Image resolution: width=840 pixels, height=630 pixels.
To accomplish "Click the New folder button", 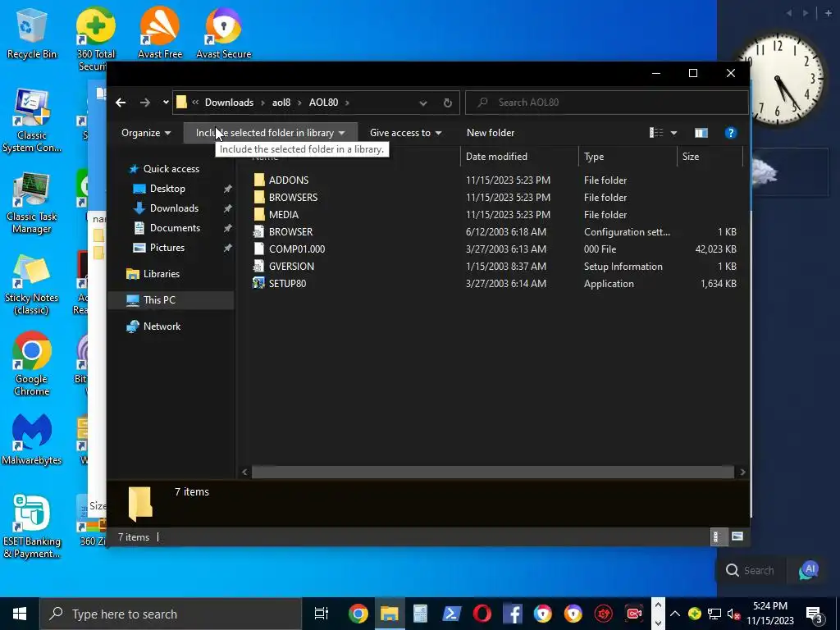I will click(x=491, y=133).
